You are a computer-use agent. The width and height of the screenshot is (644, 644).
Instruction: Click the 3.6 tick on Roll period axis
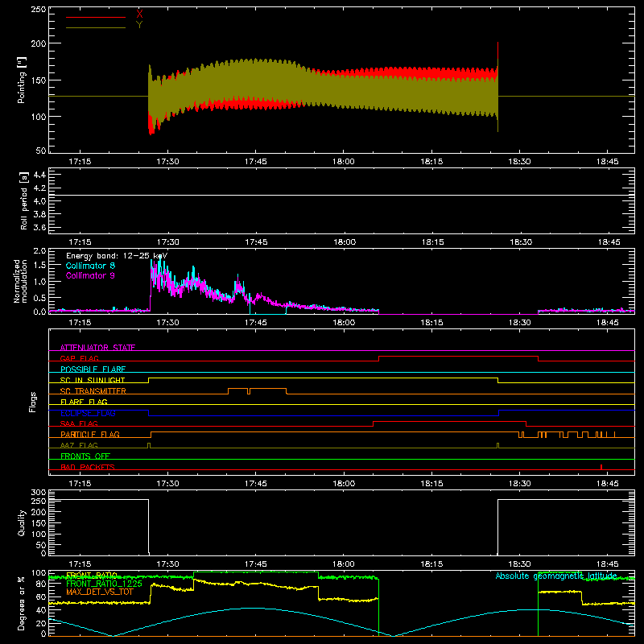coord(39,227)
